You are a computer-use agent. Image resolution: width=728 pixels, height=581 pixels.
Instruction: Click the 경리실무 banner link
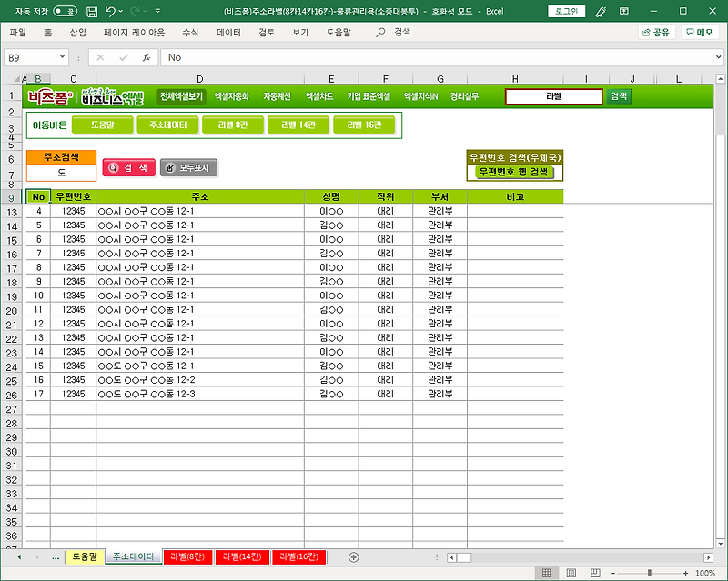(x=464, y=96)
